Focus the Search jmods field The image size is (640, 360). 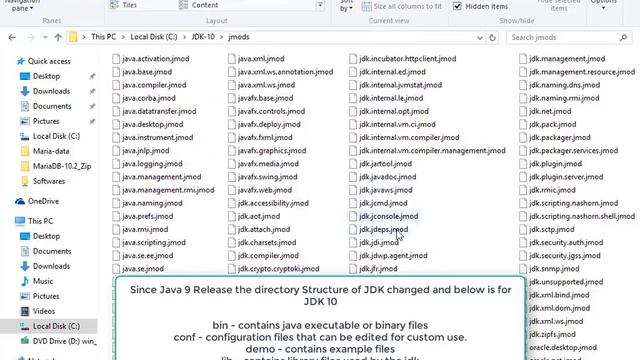coord(570,38)
